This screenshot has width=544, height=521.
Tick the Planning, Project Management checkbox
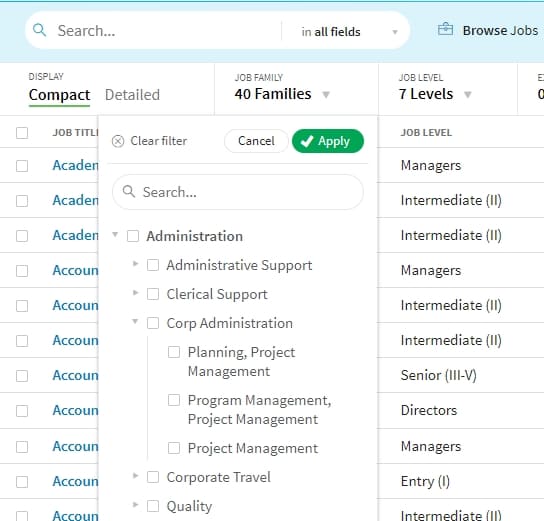tap(174, 352)
